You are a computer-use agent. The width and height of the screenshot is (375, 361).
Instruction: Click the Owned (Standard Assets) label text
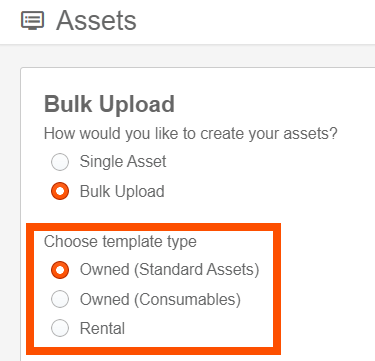(169, 270)
